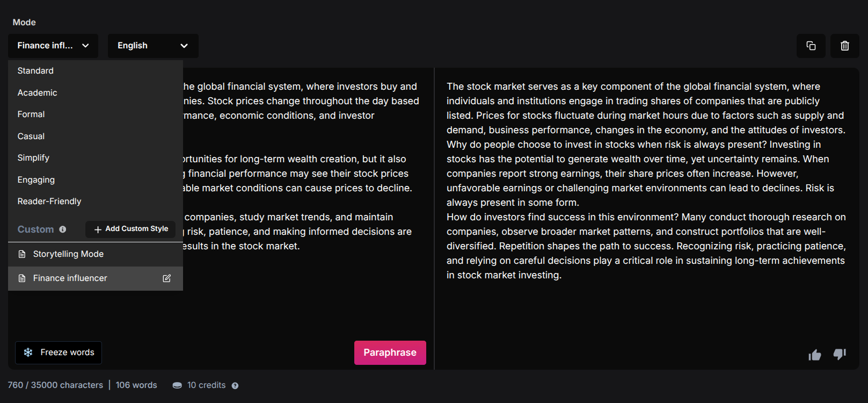The image size is (868, 403).
Task: Click the Add Custom Style button
Action: pyautogui.click(x=130, y=229)
